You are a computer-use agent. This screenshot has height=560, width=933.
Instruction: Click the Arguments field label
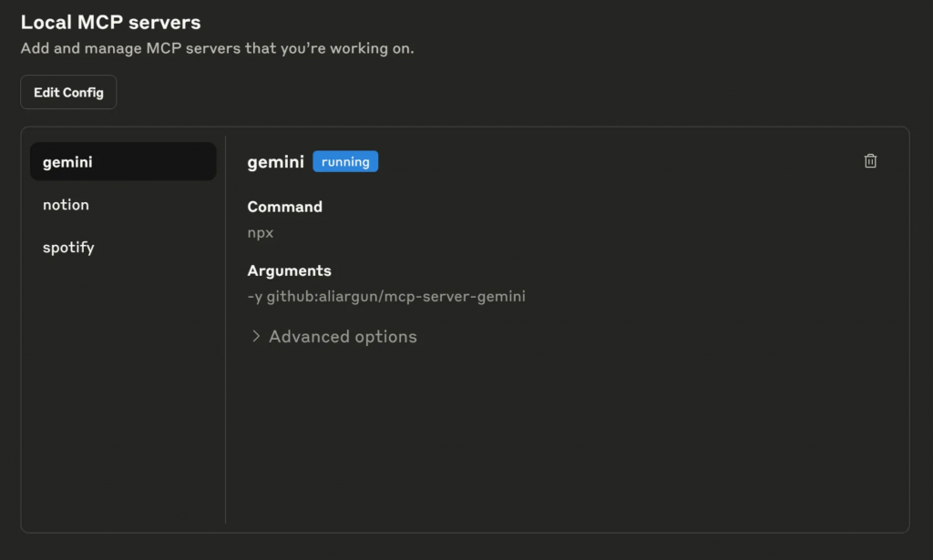pos(289,270)
